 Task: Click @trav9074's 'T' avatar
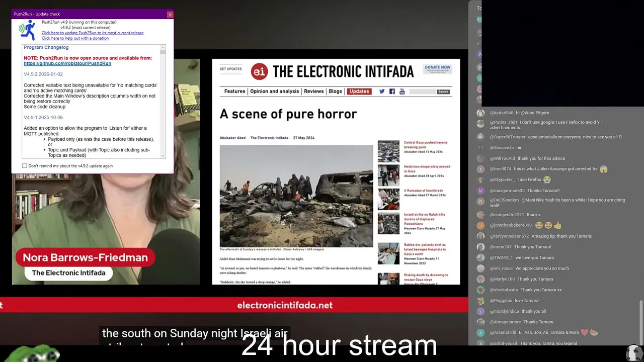pos(480,169)
